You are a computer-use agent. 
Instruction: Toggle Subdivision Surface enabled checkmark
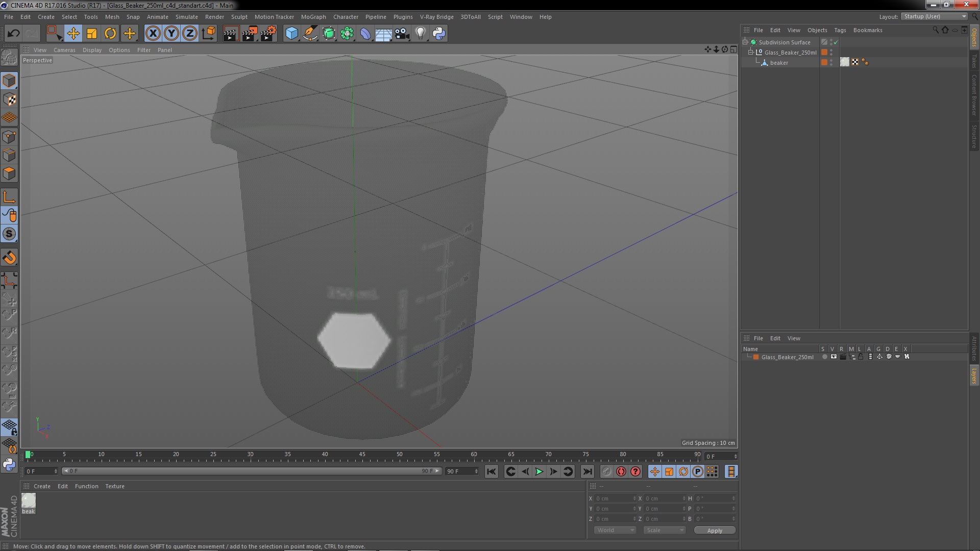pos(836,42)
